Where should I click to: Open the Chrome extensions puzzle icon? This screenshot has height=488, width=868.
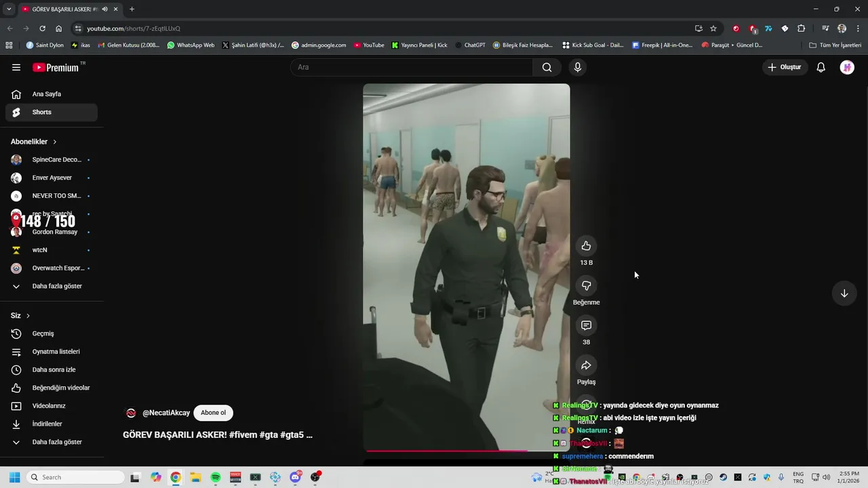[802, 28]
